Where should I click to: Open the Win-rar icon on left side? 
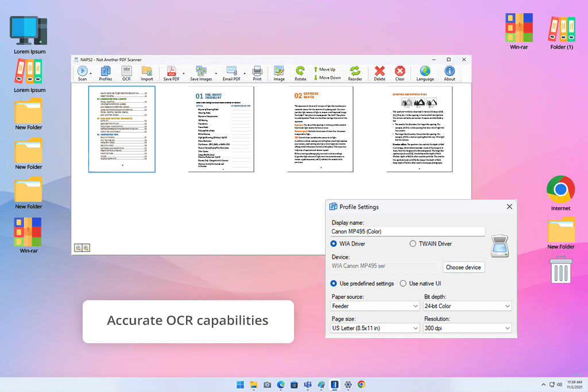(29, 235)
